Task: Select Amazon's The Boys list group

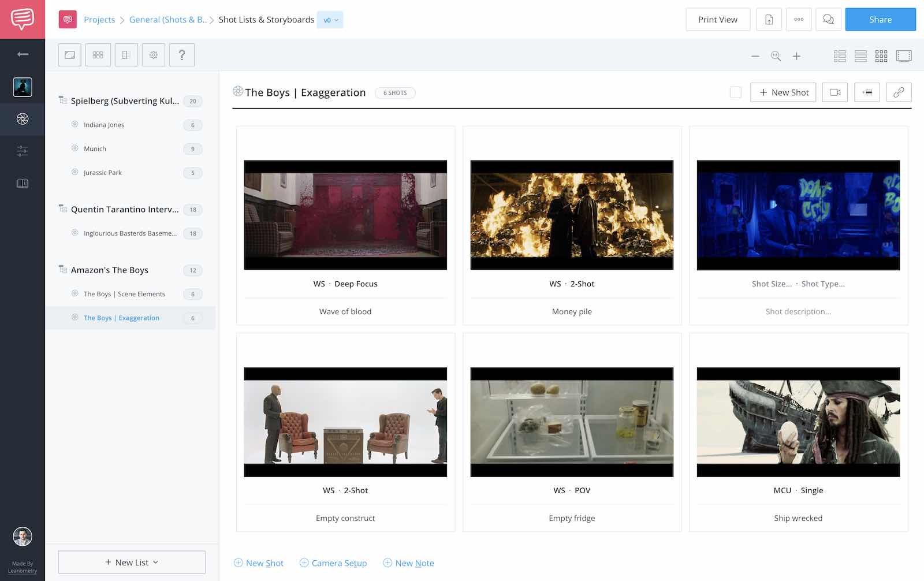Action: pos(131,270)
